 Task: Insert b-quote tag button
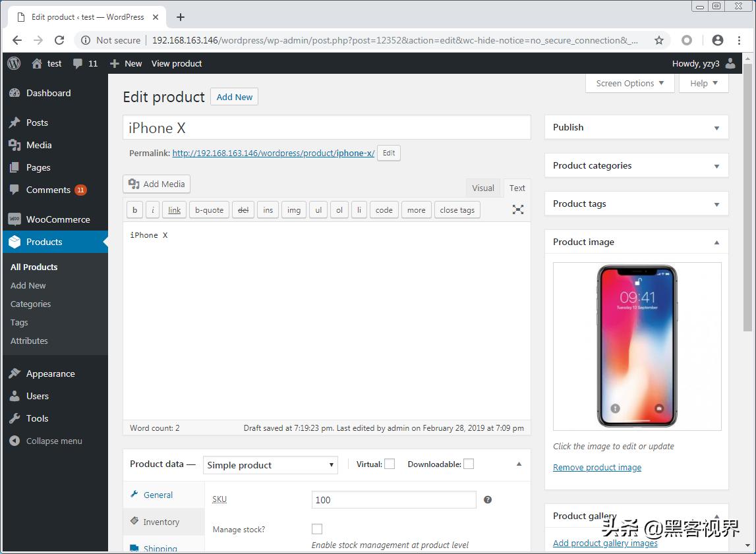click(209, 210)
